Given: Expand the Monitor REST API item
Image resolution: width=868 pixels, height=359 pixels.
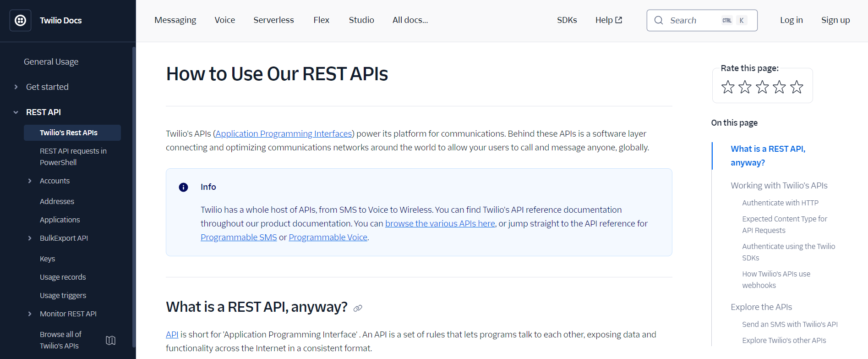Looking at the screenshot, I should [30, 314].
